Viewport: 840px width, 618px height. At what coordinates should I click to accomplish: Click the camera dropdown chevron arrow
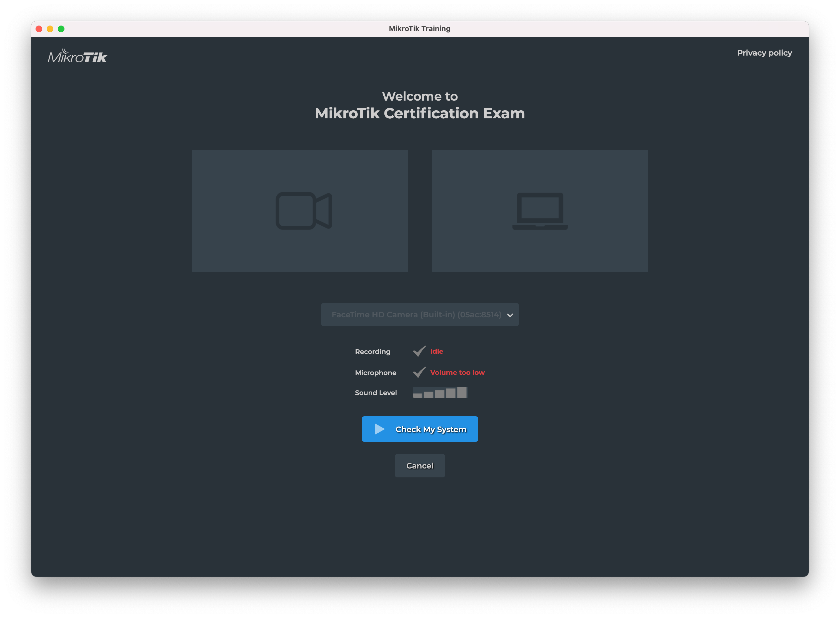(x=510, y=315)
